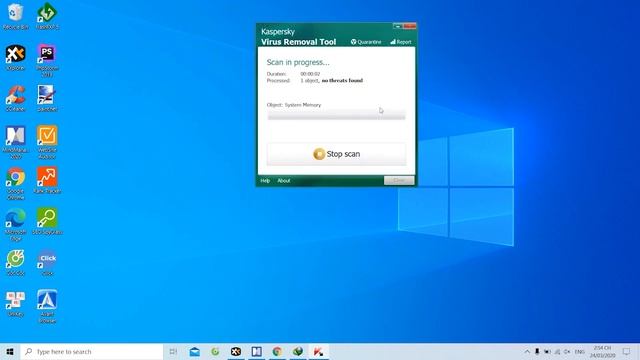Open the Action Center notifications icon
This screenshot has width=640, height=360.
click(x=627, y=351)
